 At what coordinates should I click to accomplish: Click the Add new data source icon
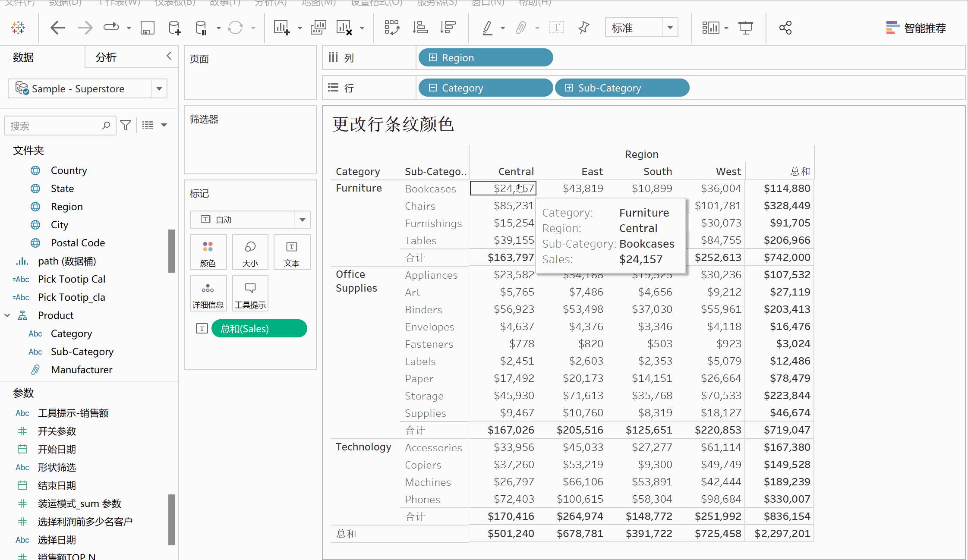coord(174,28)
